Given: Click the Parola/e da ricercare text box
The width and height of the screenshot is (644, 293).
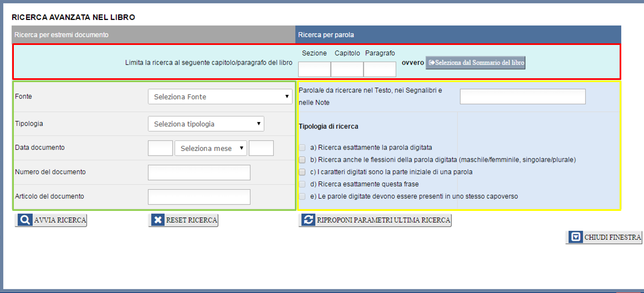Looking at the screenshot, I should coord(522,97).
